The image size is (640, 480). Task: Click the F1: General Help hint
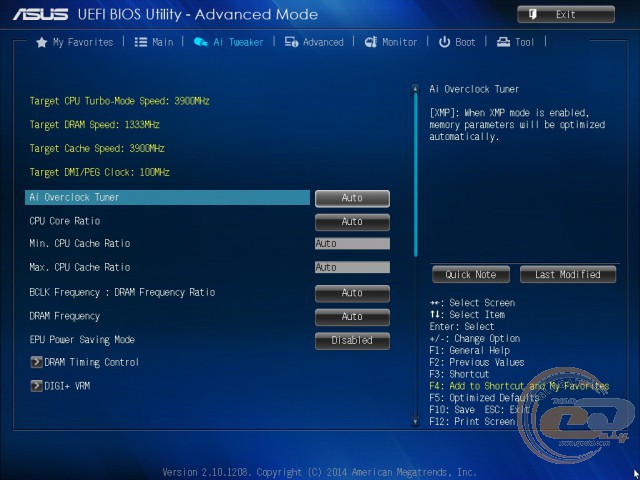coord(470,350)
